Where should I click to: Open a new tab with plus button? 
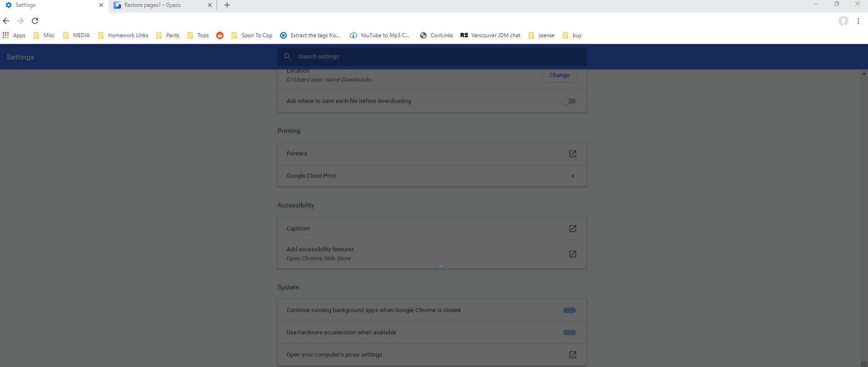coord(227,5)
